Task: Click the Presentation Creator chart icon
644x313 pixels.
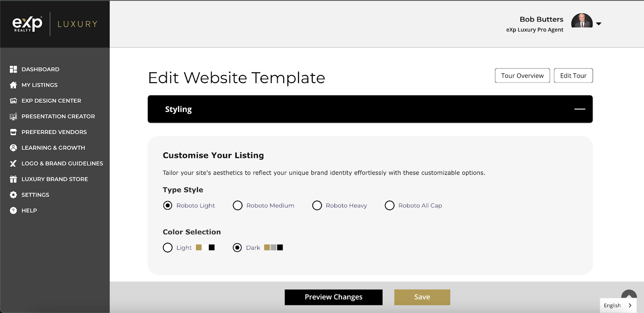Action: pos(13,116)
